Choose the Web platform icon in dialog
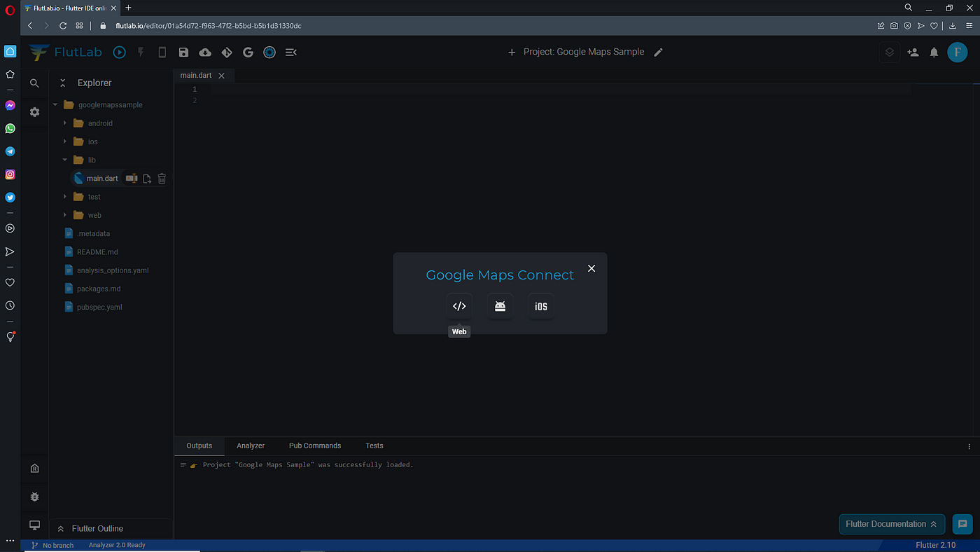This screenshot has width=980, height=552. [x=459, y=306]
